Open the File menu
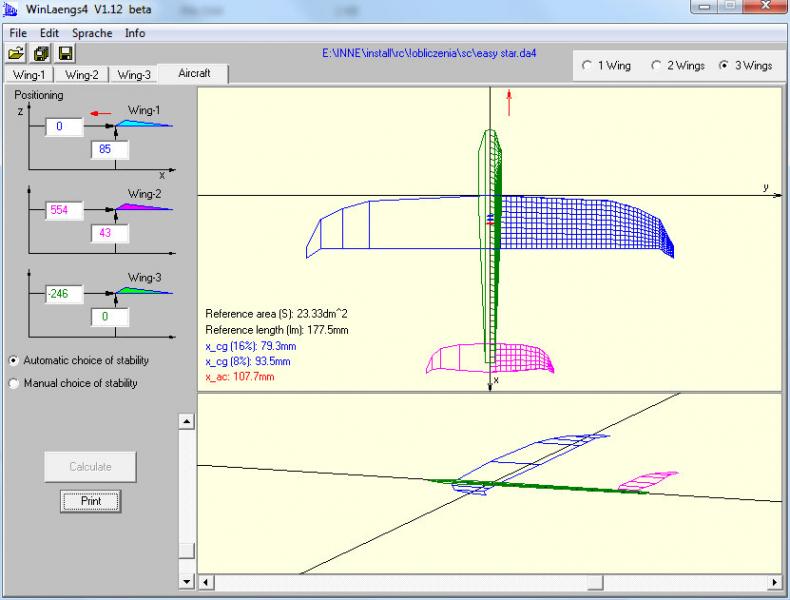Screen dimensions: 790x600 [18, 32]
